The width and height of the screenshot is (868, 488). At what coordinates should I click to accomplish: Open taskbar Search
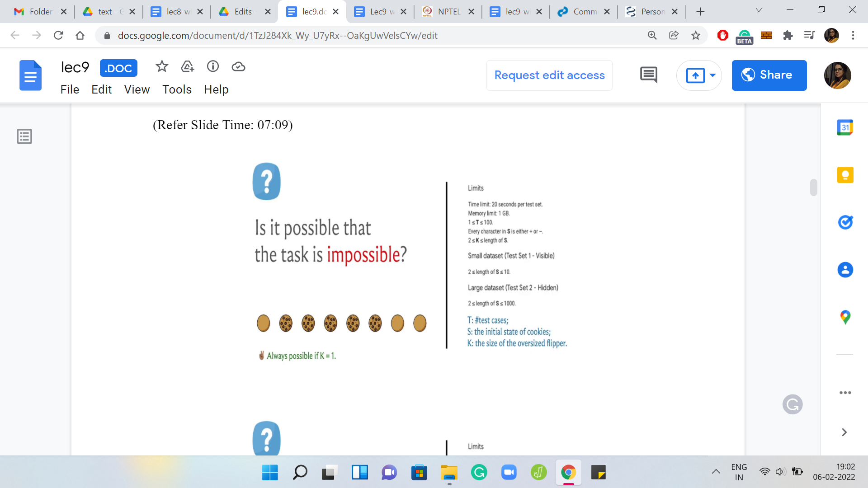point(300,473)
